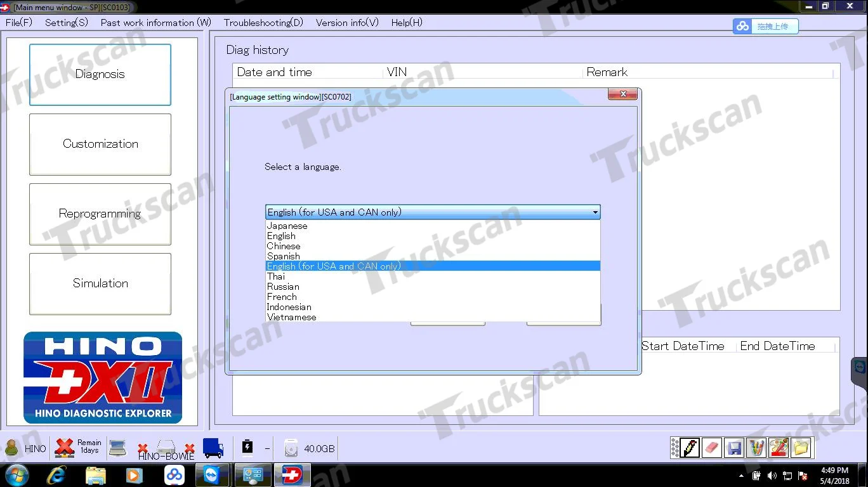Click the Baidu cloud upload widget
The height and width of the screenshot is (487, 868).
point(765,26)
